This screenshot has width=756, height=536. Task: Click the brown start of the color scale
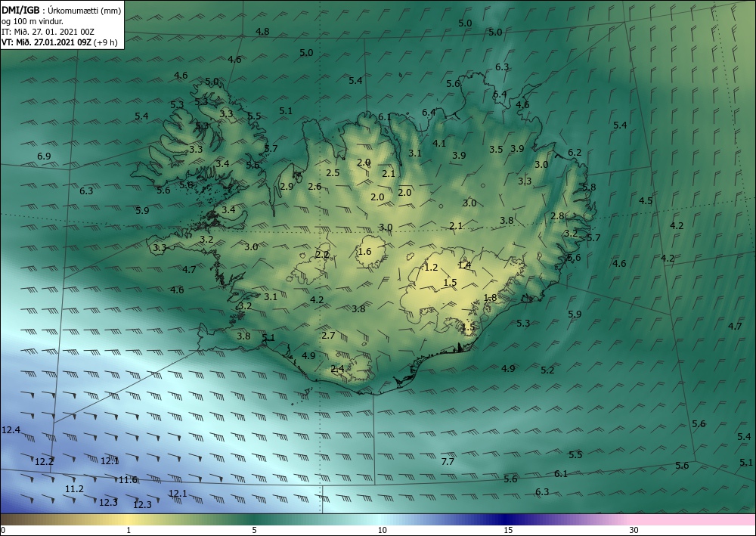pos(20,519)
